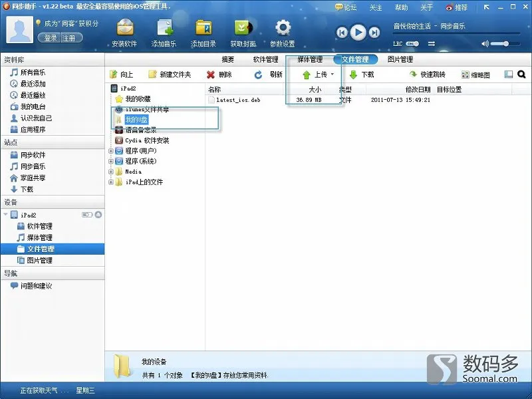Viewport: 532px width, 399px height.
Task: Open the 帮助 help menu
Action: pyautogui.click(x=402, y=7)
